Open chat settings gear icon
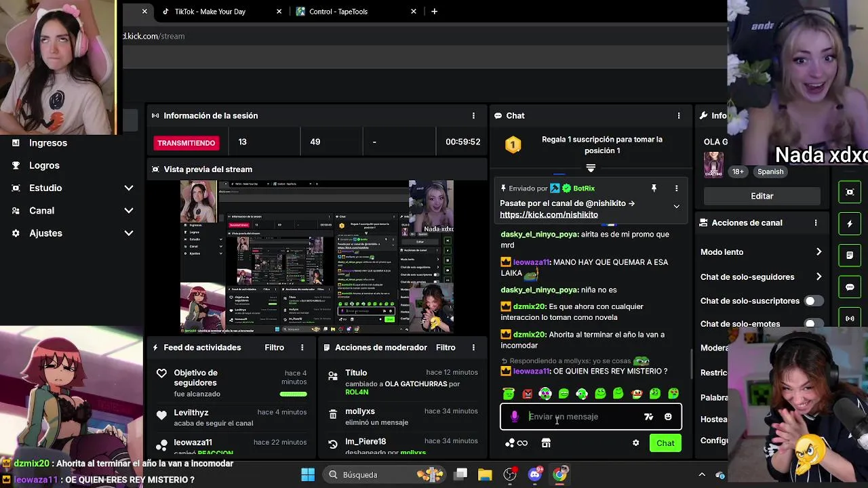The width and height of the screenshot is (868, 488). coord(635,443)
